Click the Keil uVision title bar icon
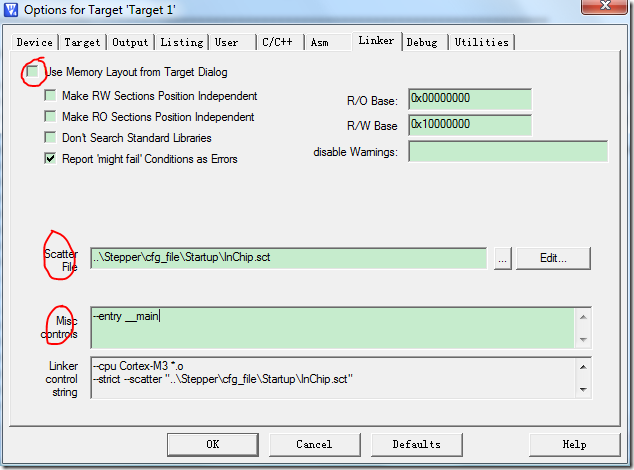 coord(11,9)
